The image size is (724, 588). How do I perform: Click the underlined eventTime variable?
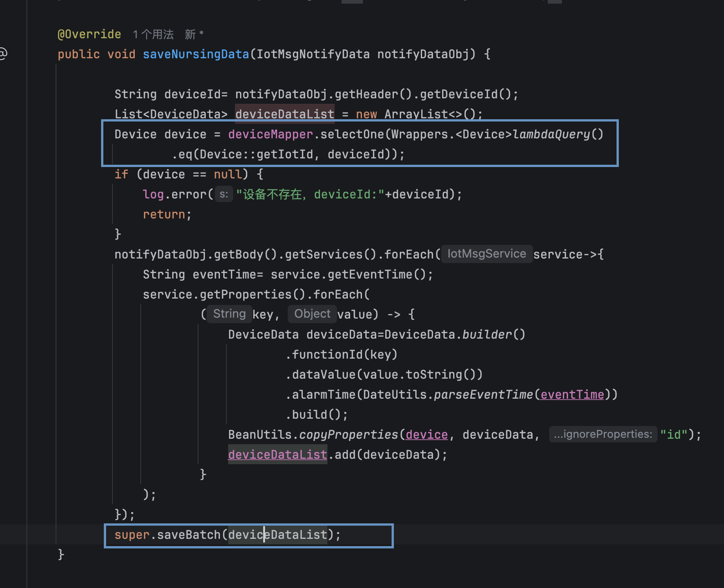[572, 395]
